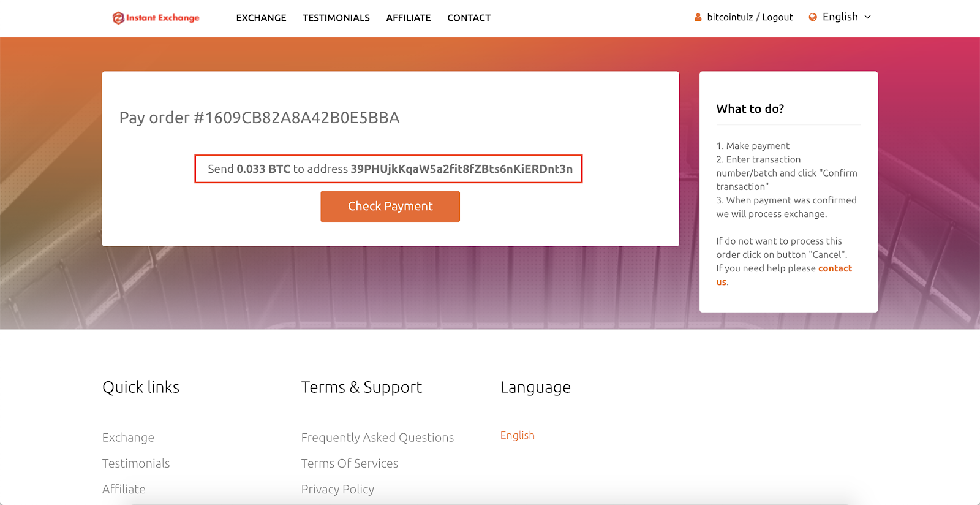980x505 pixels.
Task: Click the globe icon next to English
Action: (x=813, y=17)
